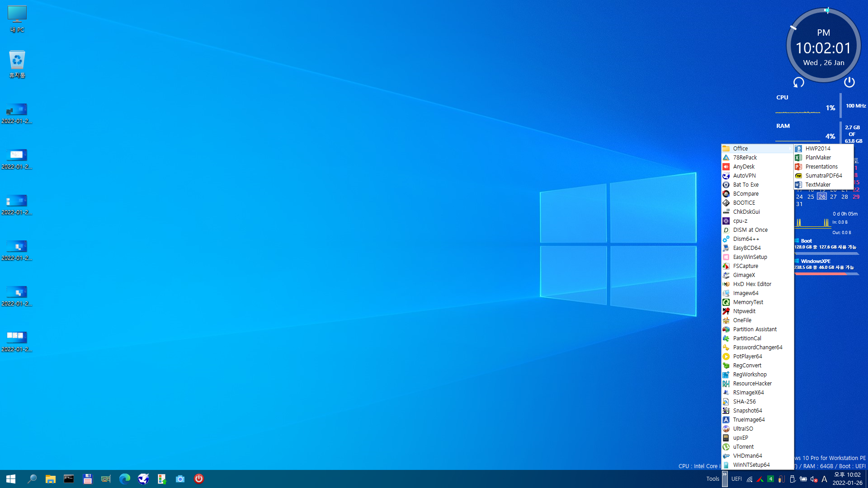Click the red power icon on taskbar
The width and height of the screenshot is (868, 488).
tap(198, 479)
